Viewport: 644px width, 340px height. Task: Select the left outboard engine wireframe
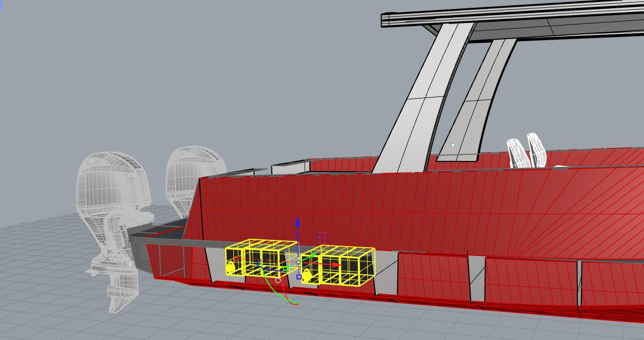tap(112, 209)
